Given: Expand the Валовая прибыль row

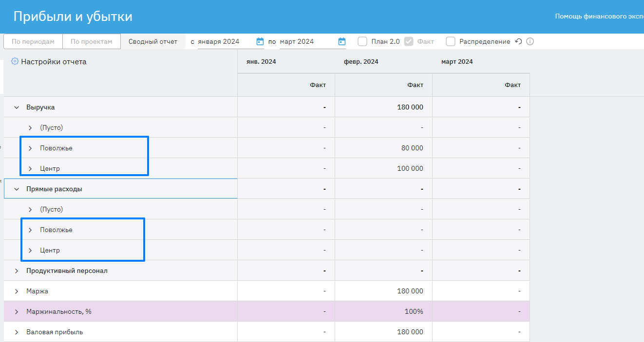Looking at the screenshot, I should coord(17,332).
